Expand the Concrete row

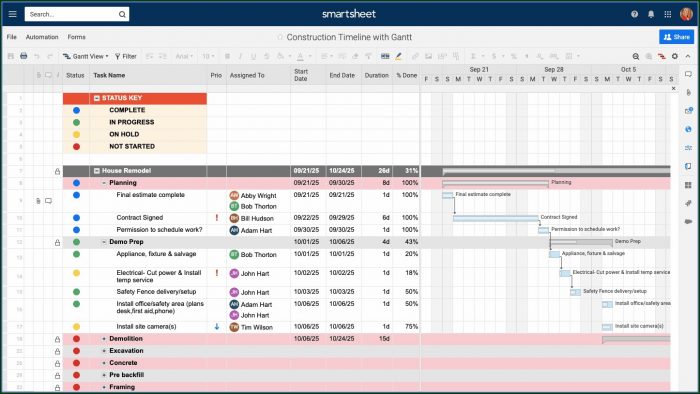click(x=104, y=363)
